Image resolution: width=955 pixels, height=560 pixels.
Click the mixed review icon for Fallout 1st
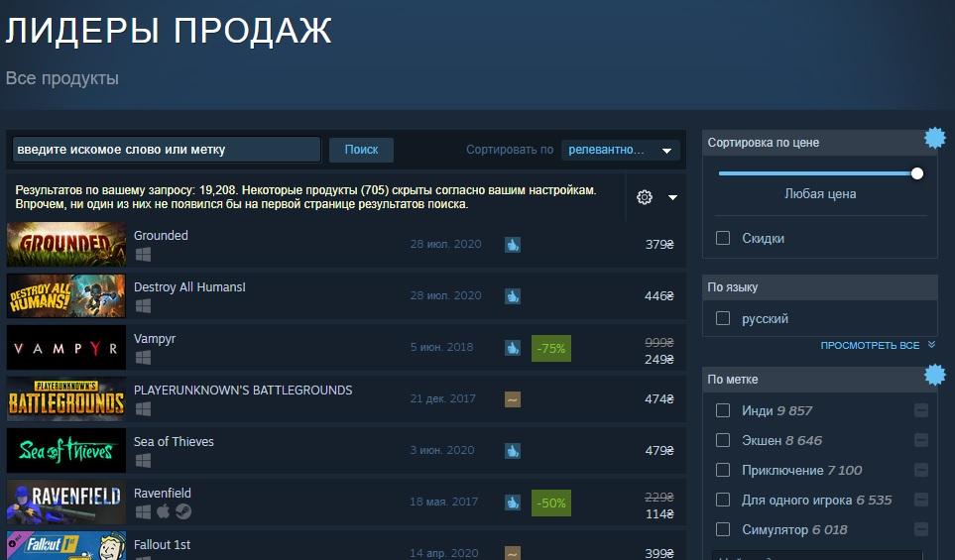tap(513, 553)
